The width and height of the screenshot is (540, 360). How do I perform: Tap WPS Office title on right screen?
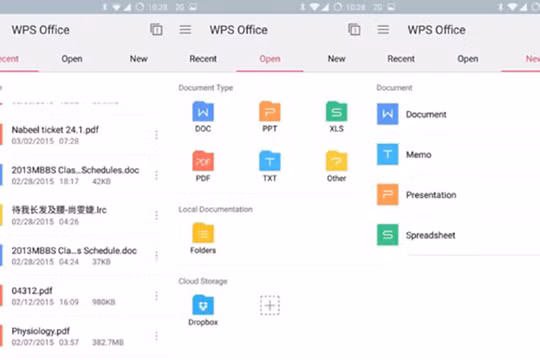click(437, 30)
